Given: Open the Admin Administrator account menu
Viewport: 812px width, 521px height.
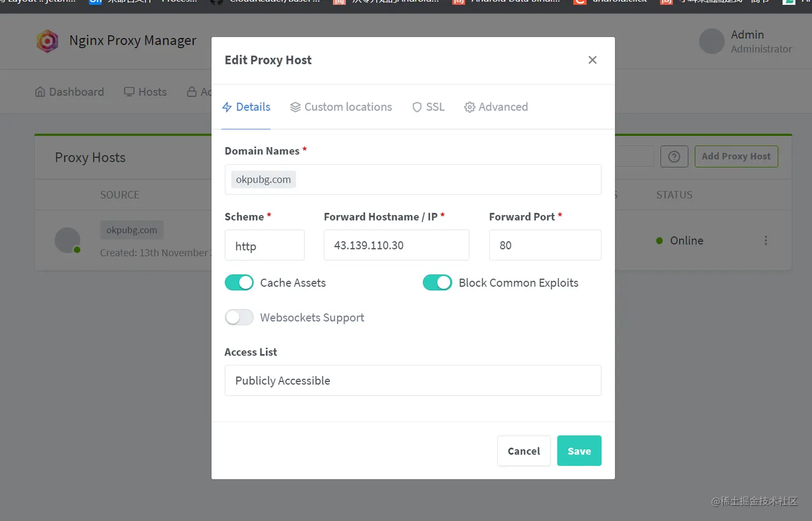Looking at the screenshot, I should pos(745,41).
